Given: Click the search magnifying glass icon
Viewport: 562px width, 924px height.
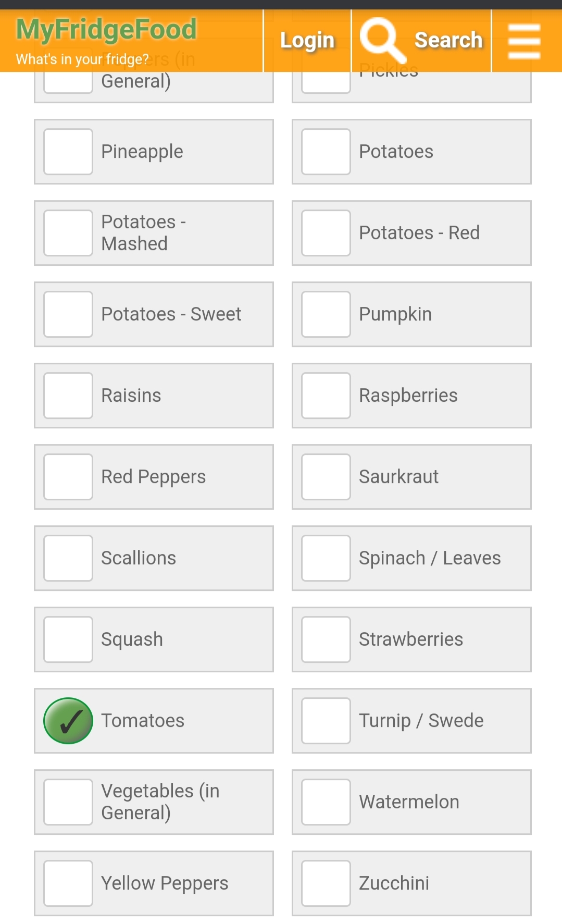Looking at the screenshot, I should [x=382, y=40].
